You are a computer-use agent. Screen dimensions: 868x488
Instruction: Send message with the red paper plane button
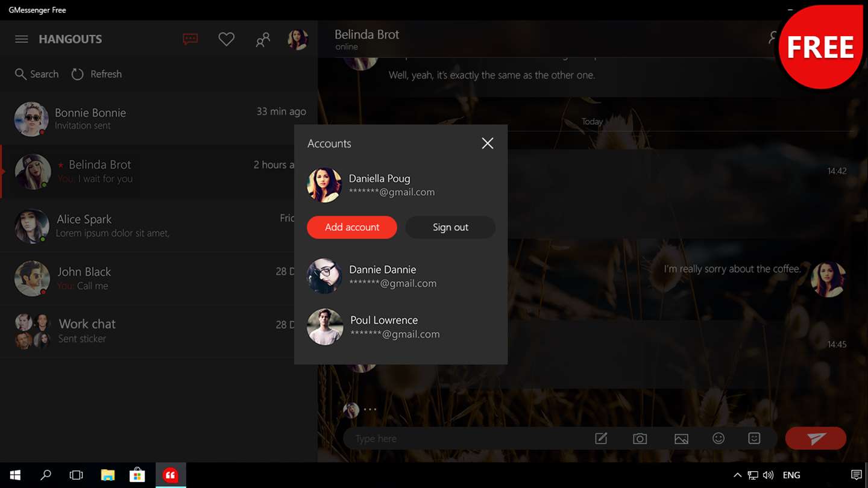816,439
